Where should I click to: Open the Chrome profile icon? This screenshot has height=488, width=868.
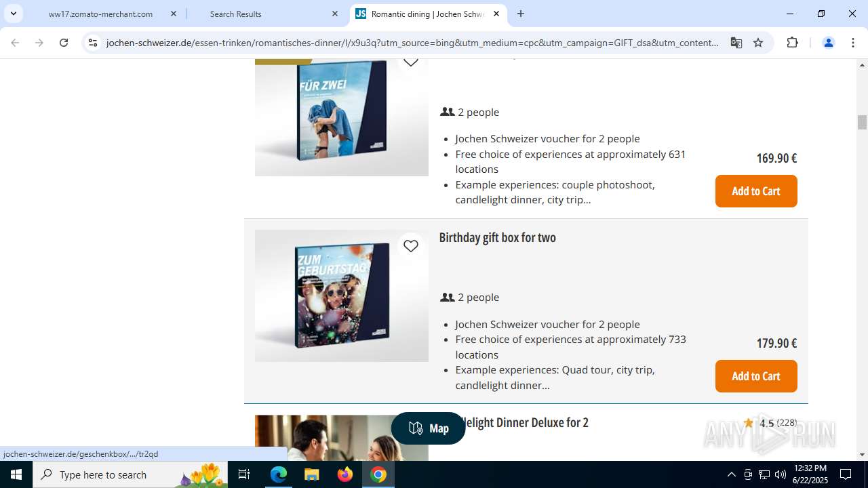coord(828,43)
